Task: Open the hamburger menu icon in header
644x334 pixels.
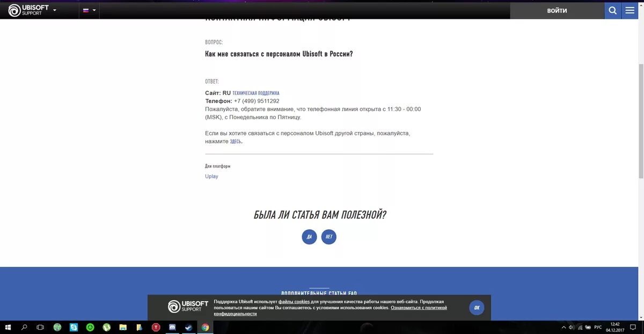Action: pyautogui.click(x=630, y=11)
